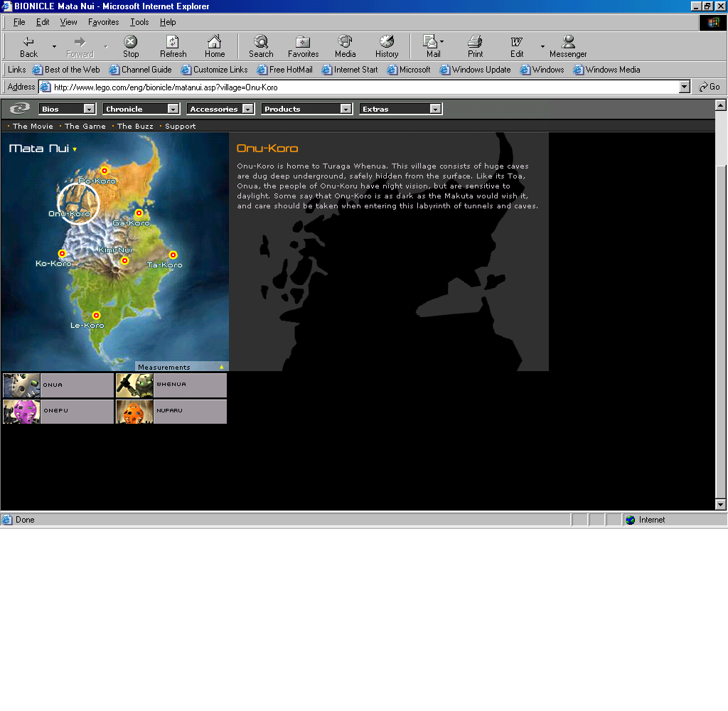This screenshot has height=711, width=728.
Task: Click the page icon in address bar
Action: [x=45, y=87]
